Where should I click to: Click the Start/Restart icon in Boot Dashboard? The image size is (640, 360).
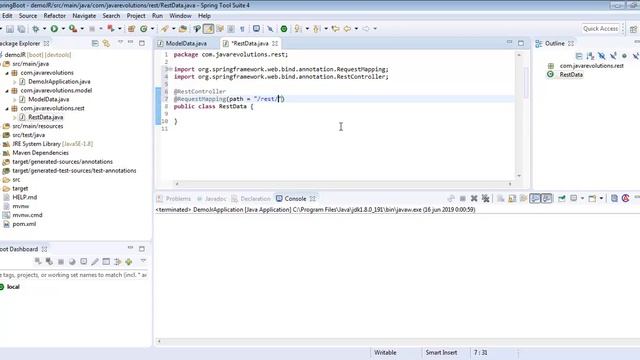pyautogui.click(x=38, y=261)
